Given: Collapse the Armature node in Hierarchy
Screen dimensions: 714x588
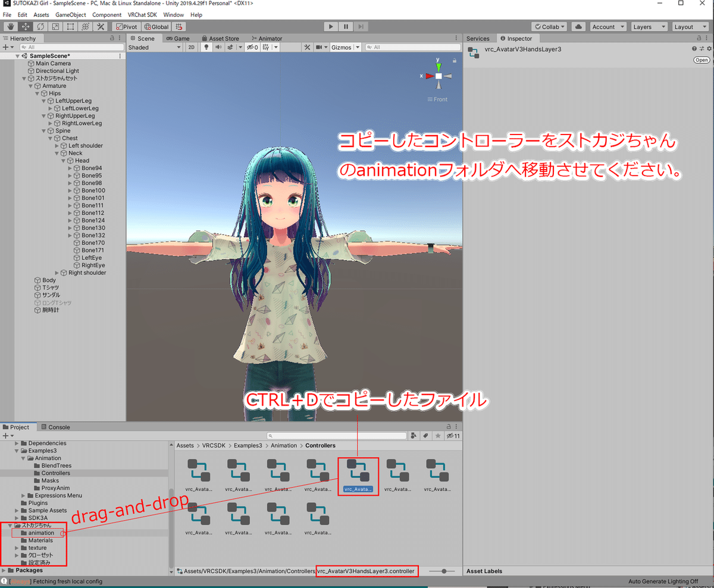Looking at the screenshot, I should (31, 86).
